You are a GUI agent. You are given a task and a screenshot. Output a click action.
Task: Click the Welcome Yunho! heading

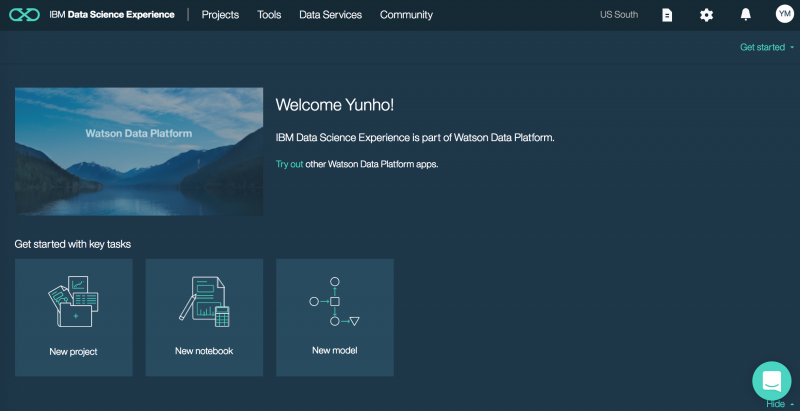[335, 105]
